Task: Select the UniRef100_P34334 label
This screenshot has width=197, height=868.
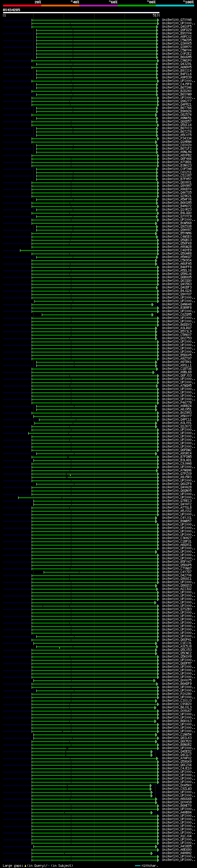Action: (177, 139)
